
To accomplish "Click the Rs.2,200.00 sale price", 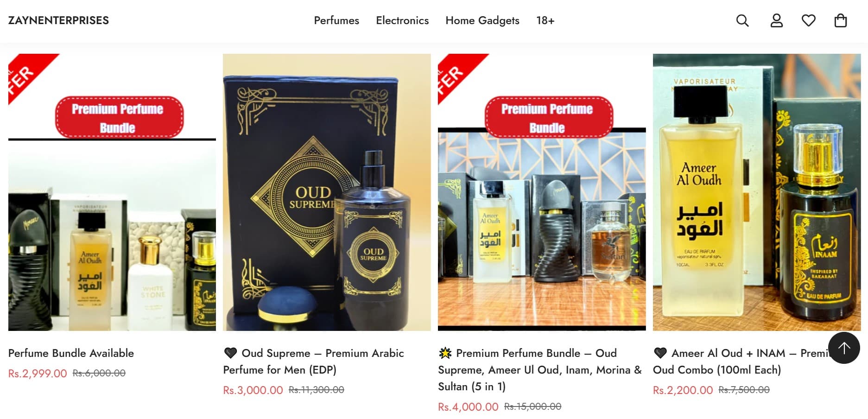I will 683,390.
